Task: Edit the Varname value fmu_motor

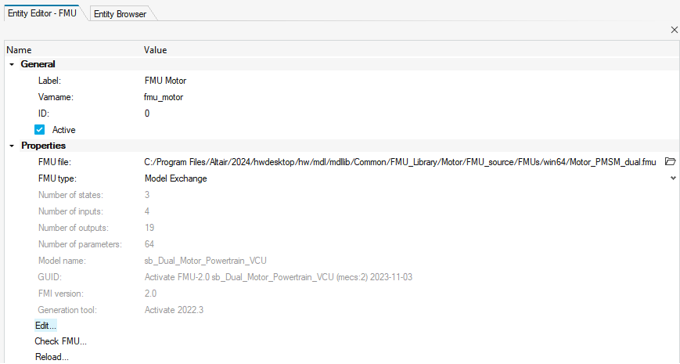Action: point(163,97)
